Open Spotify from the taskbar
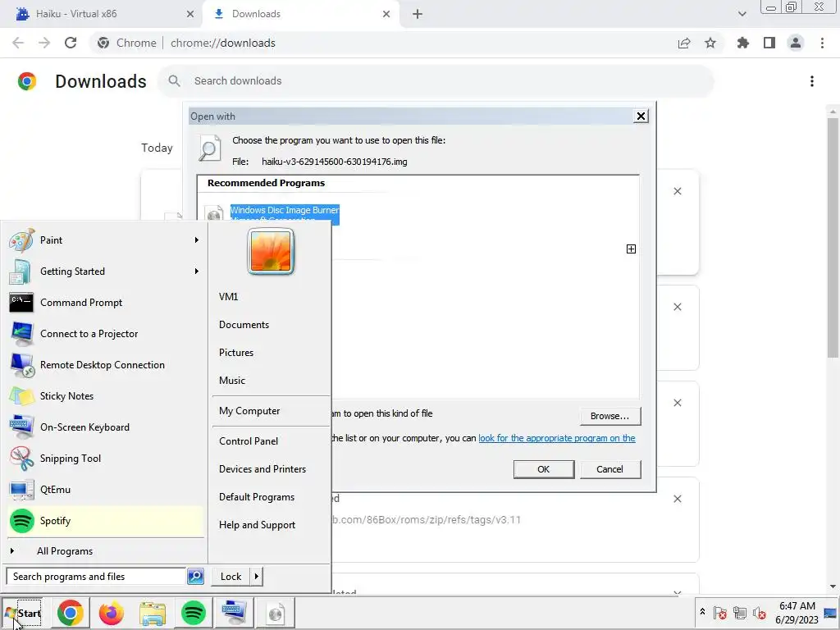 194,613
